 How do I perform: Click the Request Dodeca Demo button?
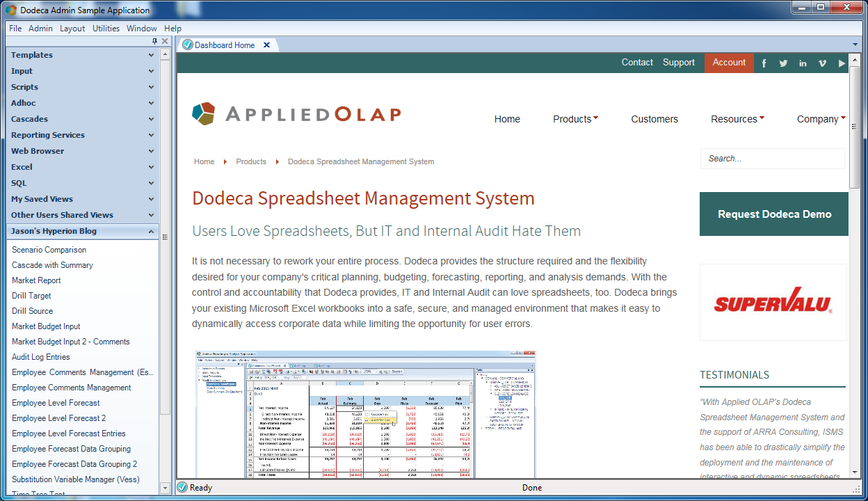pos(774,214)
